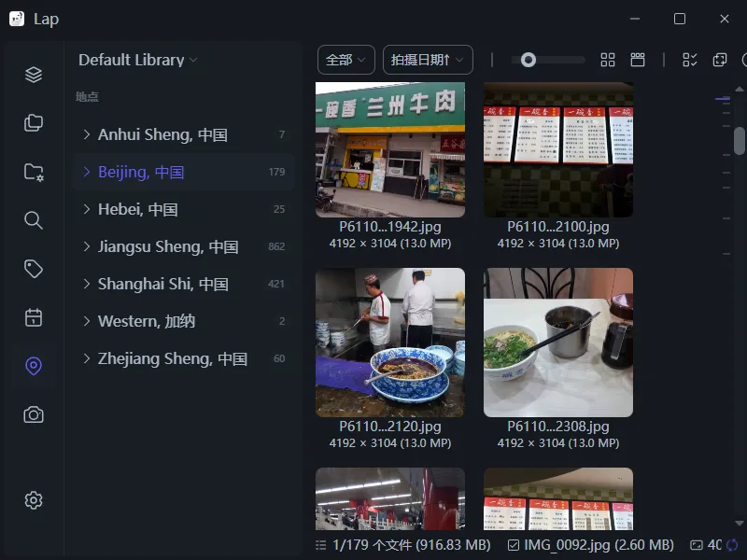Select Beijing, 中国 location
747x560 pixels.
click(x=183, y=172)
